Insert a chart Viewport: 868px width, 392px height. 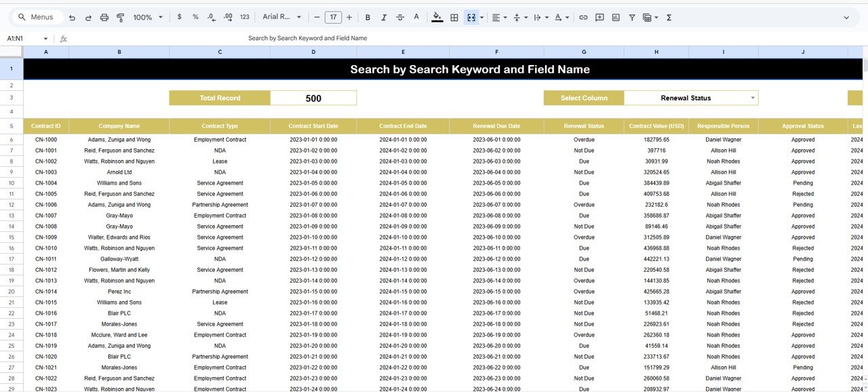coord(616,17)
